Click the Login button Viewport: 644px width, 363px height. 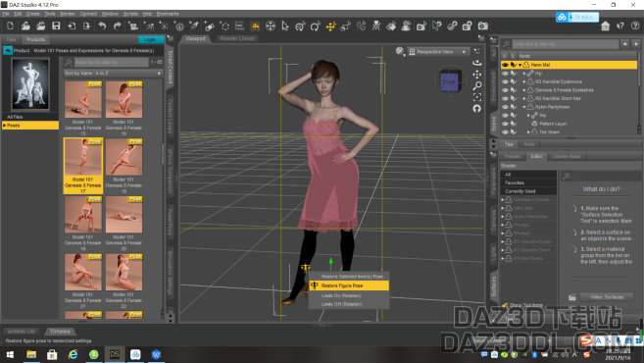tap(150, 40)
